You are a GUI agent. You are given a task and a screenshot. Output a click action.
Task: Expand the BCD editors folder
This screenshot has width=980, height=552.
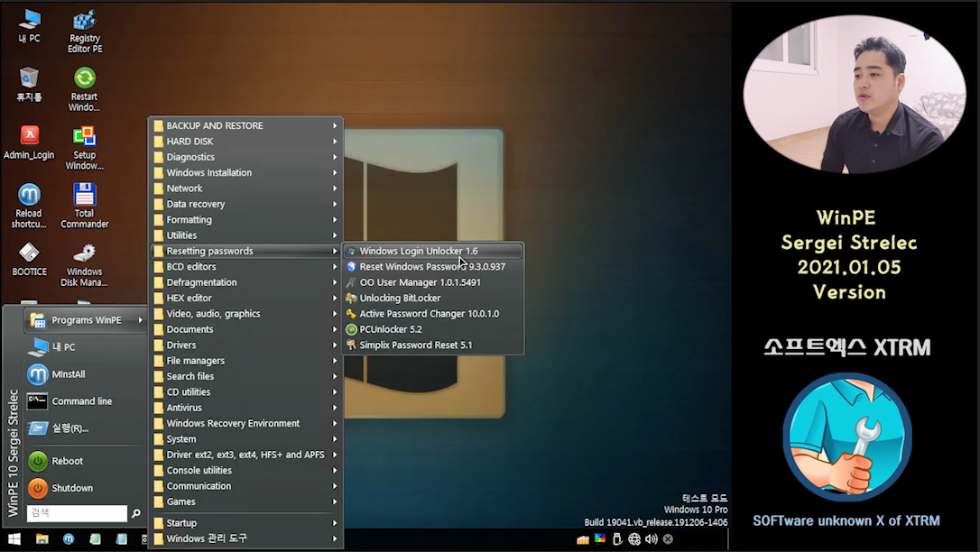click(x=245, y=267)
